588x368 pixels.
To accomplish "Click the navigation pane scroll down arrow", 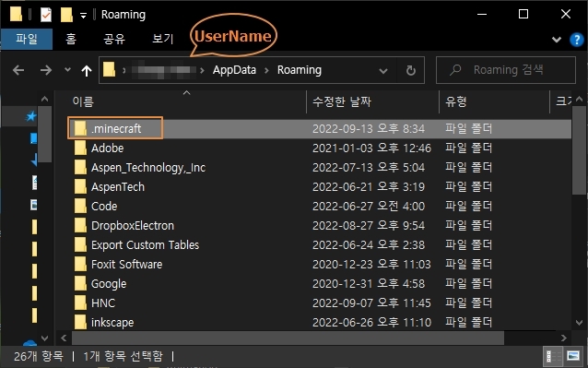I will [x=44, y=338].
